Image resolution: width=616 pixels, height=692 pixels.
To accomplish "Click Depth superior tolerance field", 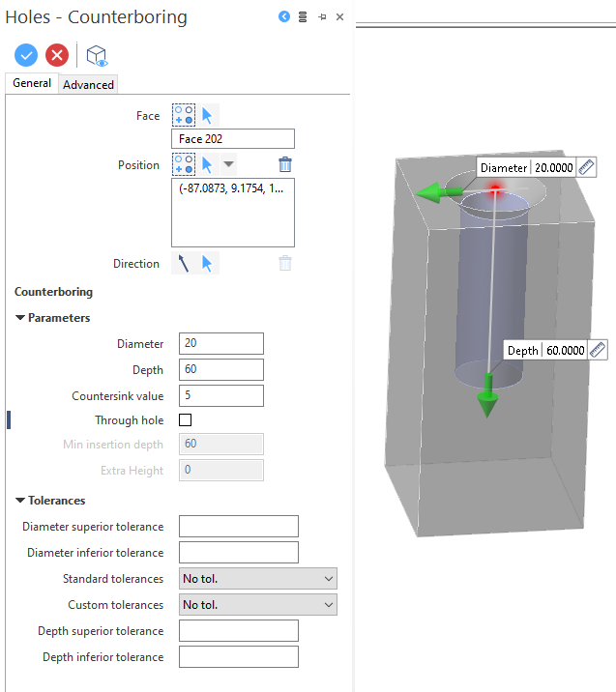I will coord(239,631).
